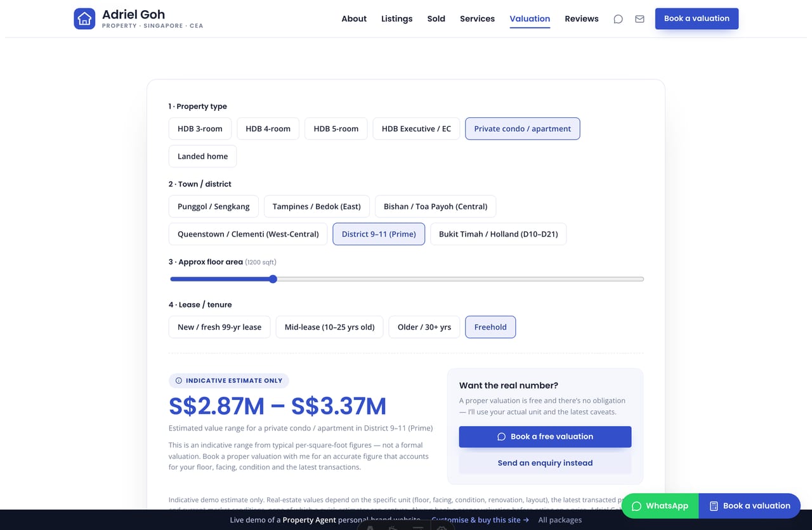The height and width of the screenshot is (530, 812).
Task: Click the envelope email icon in header
Action: pos(639,19)
